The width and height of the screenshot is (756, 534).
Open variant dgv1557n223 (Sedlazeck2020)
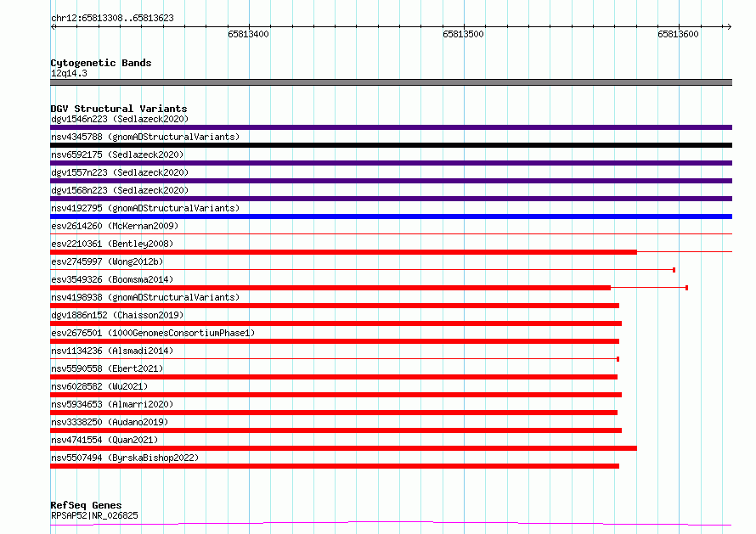120,172
